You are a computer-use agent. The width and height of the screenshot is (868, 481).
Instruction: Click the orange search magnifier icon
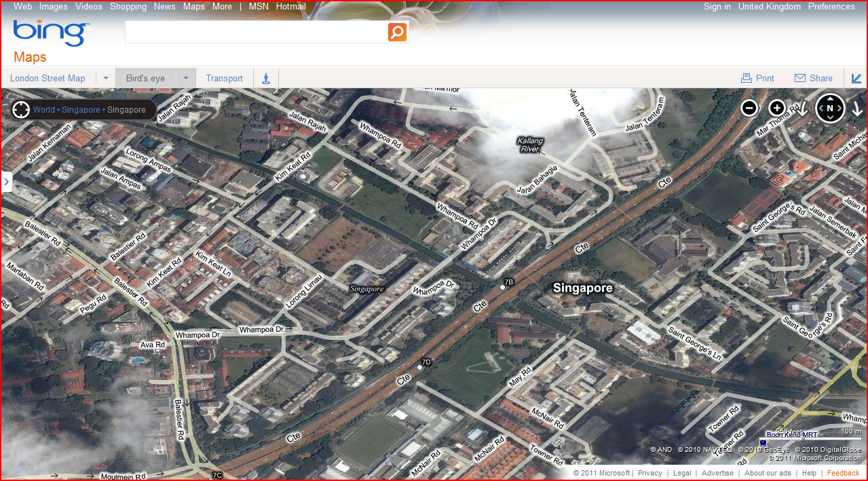click(397, 31)
